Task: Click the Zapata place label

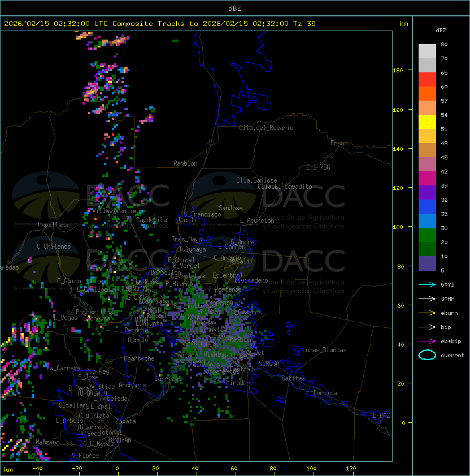Action: 125,421
